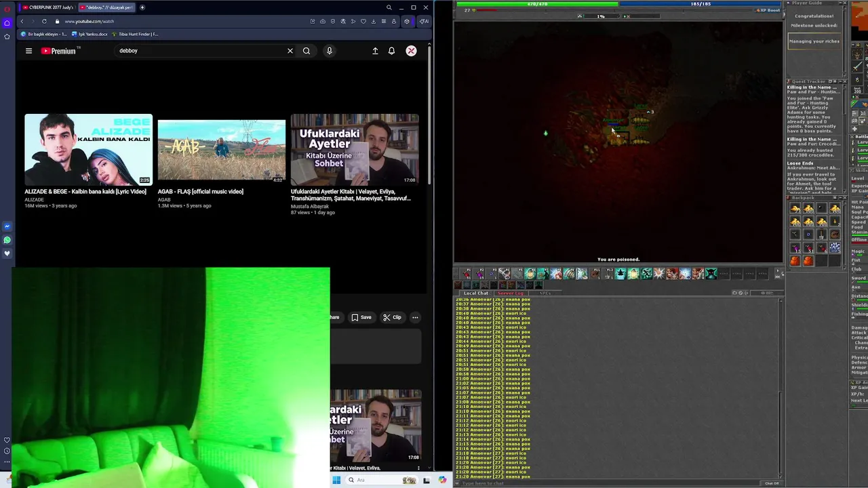Click the YouTube search magnifier button
This screenshot has height=488, width=868.
(x=307, y=51)
